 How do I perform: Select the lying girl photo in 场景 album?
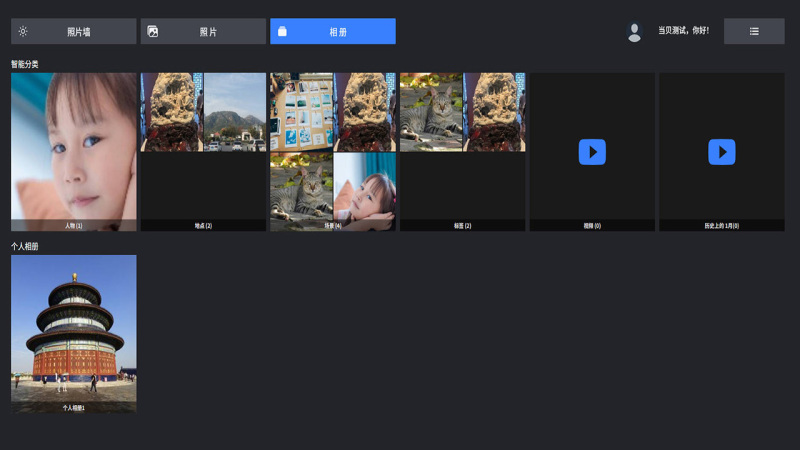point(364,185)
